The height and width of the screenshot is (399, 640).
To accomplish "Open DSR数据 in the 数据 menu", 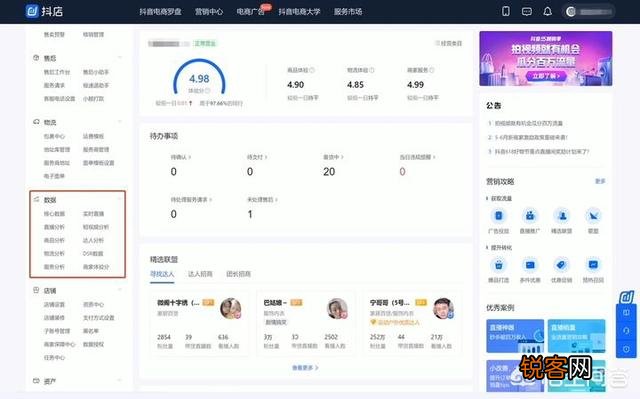I will (x=93, y=254).
